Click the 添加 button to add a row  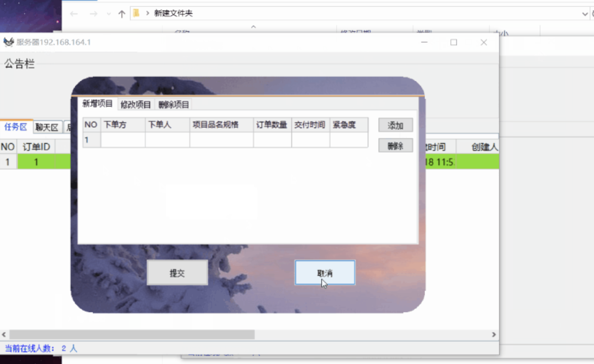[395, 125]
